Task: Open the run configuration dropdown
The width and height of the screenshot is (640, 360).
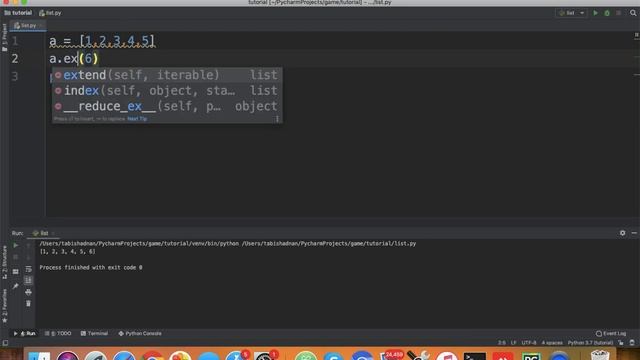Action: point(571,13)
